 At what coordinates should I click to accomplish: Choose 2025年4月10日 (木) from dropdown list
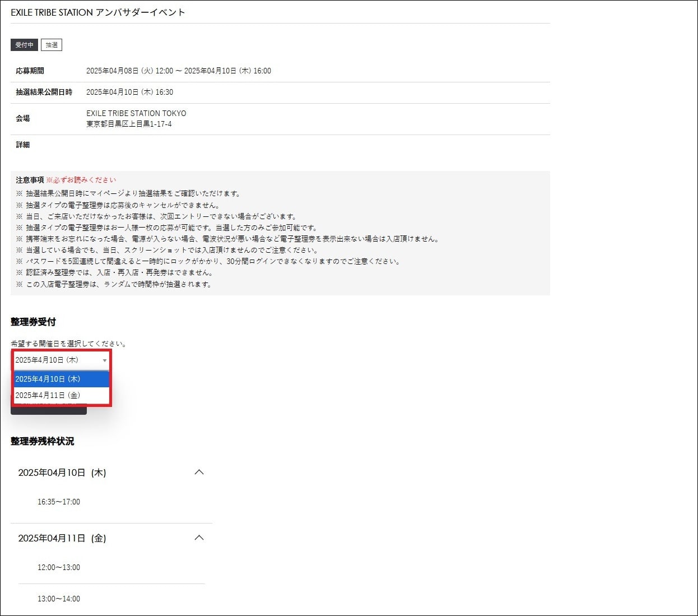(x=61, y=379)
